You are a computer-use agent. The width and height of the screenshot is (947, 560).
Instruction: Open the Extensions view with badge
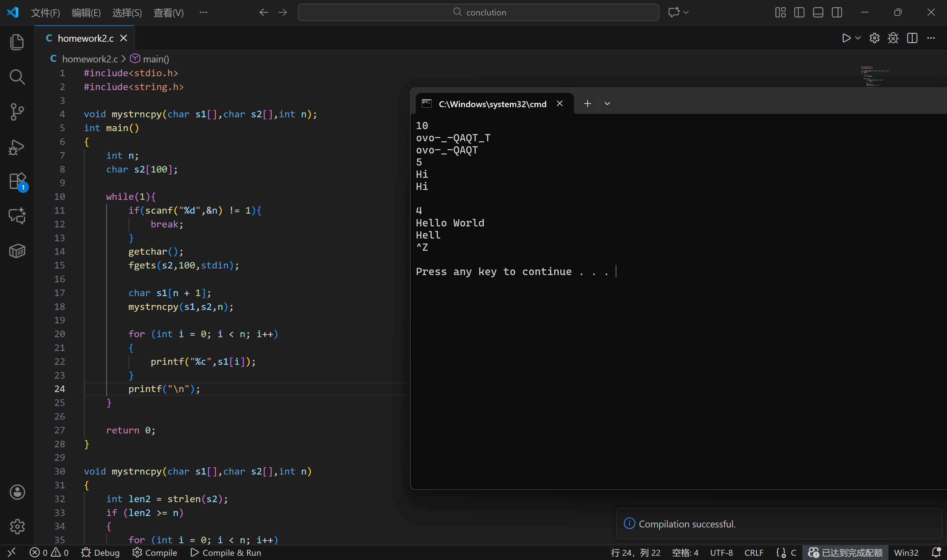17,181
